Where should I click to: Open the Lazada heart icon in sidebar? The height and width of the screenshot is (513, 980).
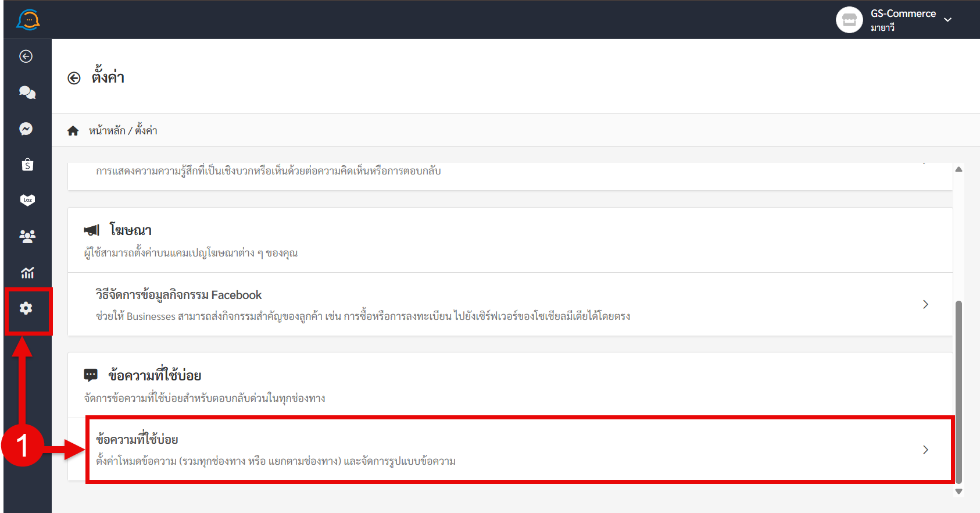coord(27,200)
